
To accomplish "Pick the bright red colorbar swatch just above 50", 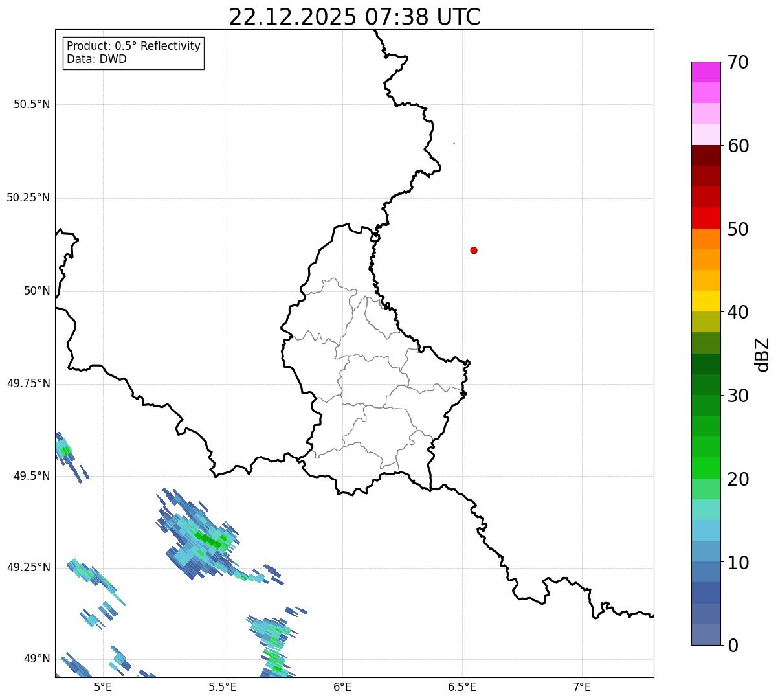I will pos(706,218).
